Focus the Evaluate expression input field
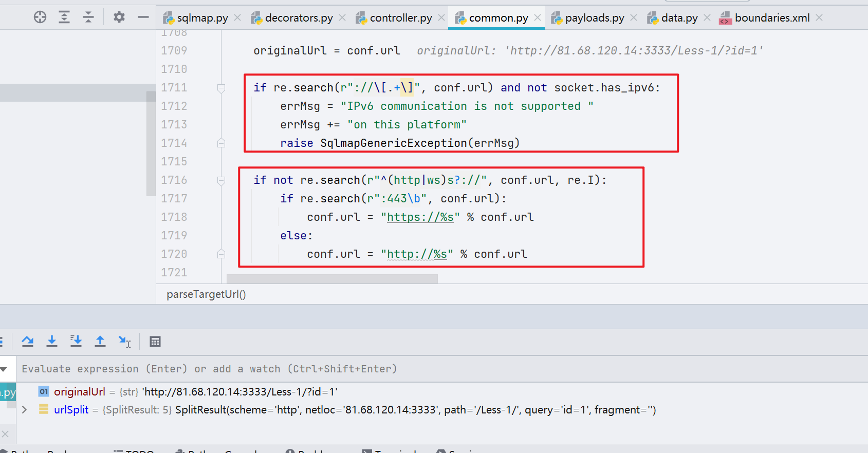This screenshot has height=453, width=868. coord(442,369)
